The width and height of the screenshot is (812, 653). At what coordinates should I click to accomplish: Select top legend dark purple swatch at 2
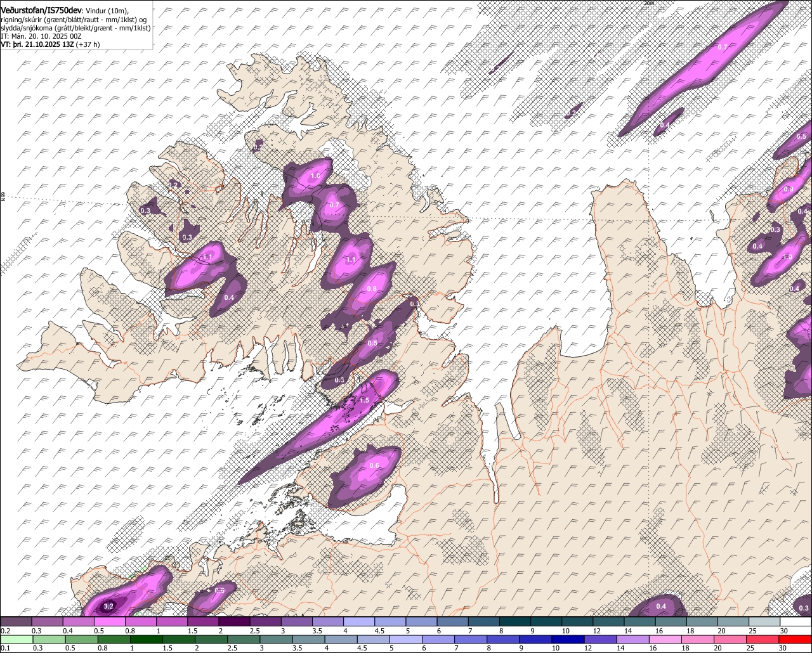click(x=234, y=621)
